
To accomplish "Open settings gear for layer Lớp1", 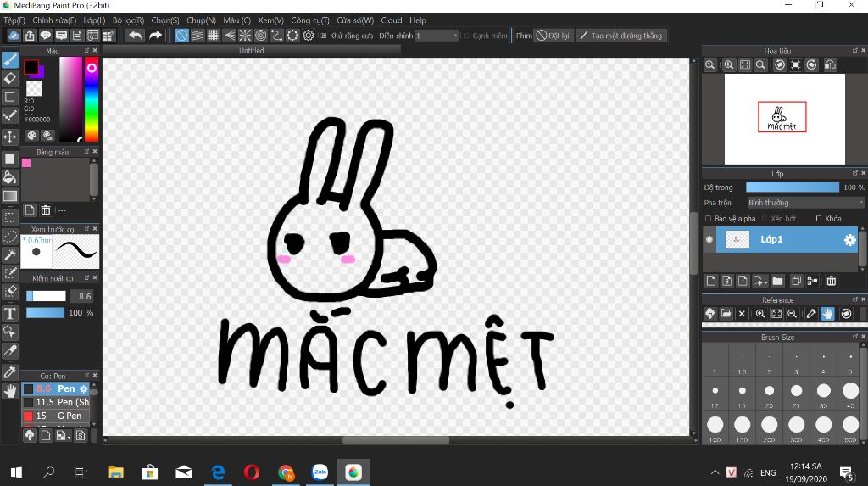I will click(x=849, y=240).
